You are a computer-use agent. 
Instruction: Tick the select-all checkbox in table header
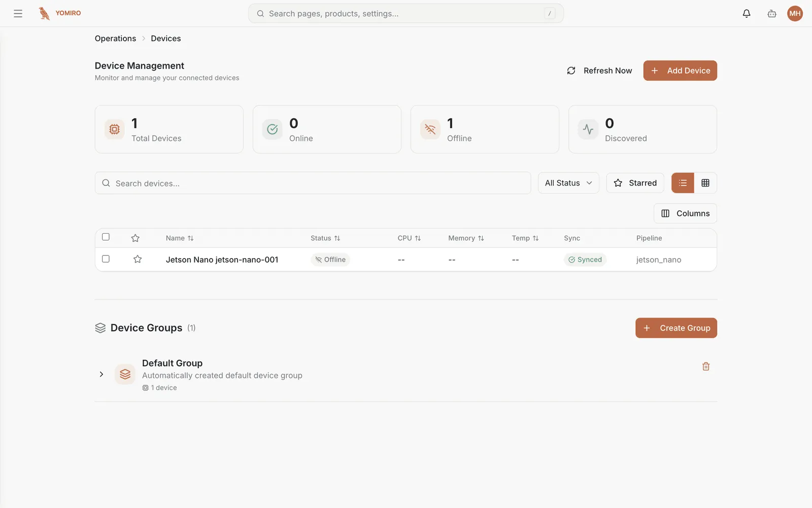(x=106, y=237)
